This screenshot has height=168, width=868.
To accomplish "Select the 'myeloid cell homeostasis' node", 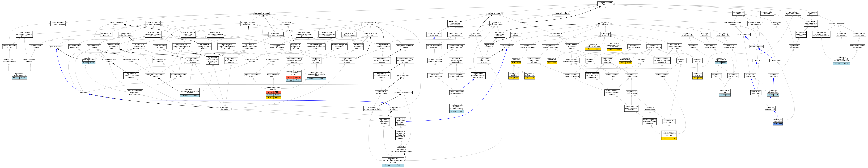I will pyautogui.click(x=794, y=46).
